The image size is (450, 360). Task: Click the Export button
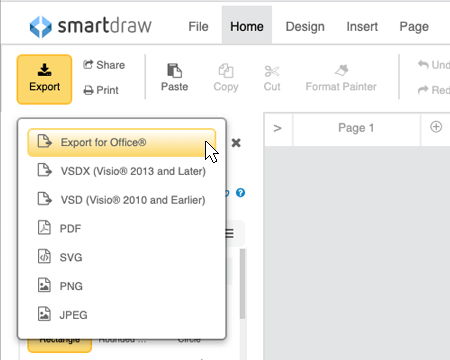[x=44, y=79]
